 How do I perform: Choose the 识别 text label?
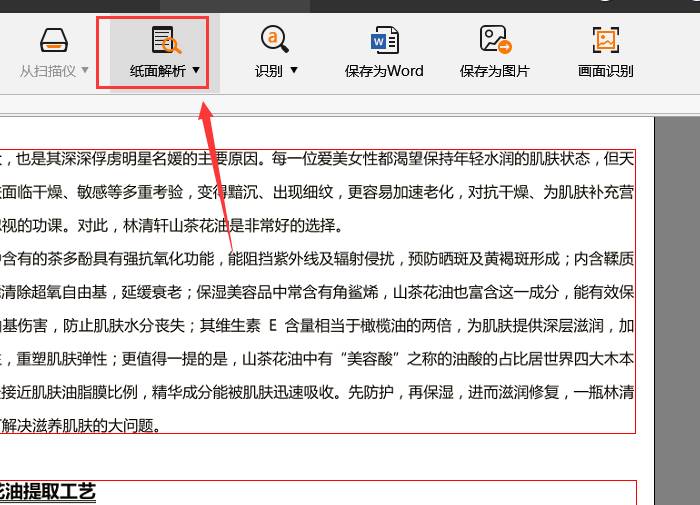point(269,71)
